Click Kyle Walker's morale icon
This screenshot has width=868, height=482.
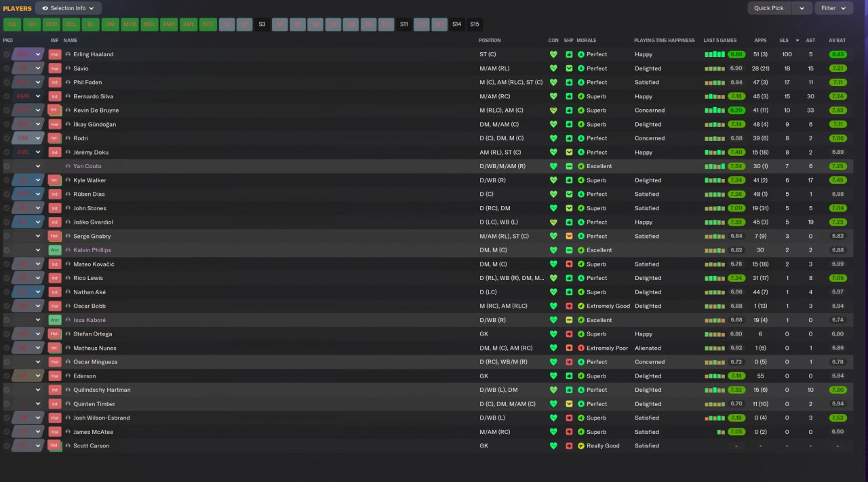580,180
